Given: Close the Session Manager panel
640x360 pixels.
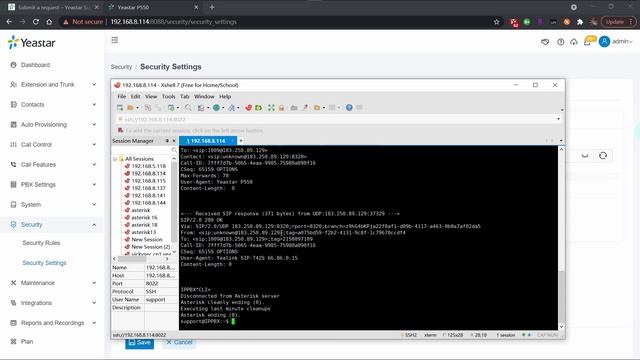Looking at the screenshot, I should click(x=174, y=141).
